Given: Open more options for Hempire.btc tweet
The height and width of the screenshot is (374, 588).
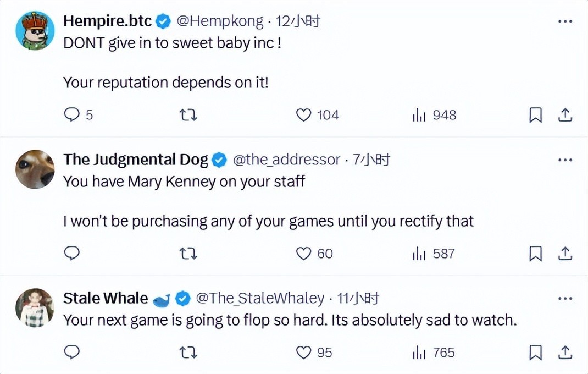Looking at the screenshot, I should pyautogui.click(x=565, y=21).
